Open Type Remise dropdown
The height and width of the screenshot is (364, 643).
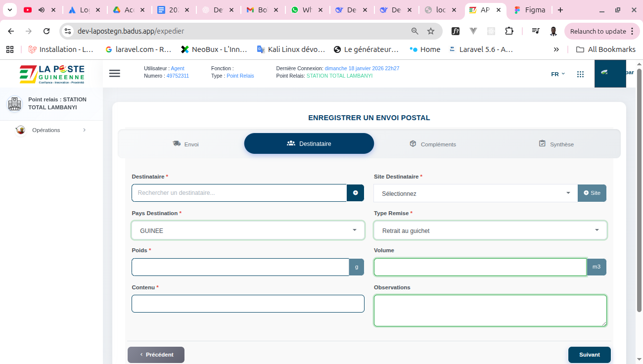click(490, 230)
